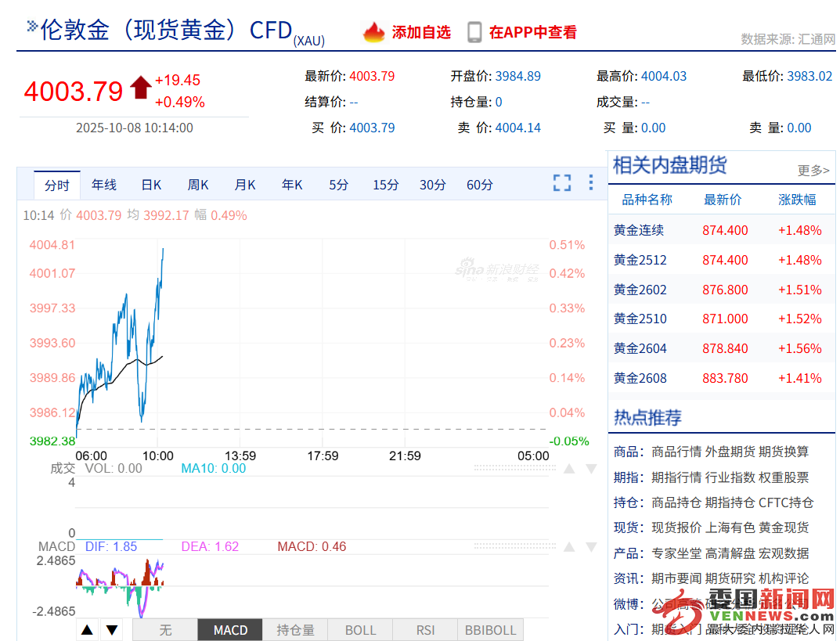Switch to the 日K chart tab

pyautogui.click(x=151, y=185)
